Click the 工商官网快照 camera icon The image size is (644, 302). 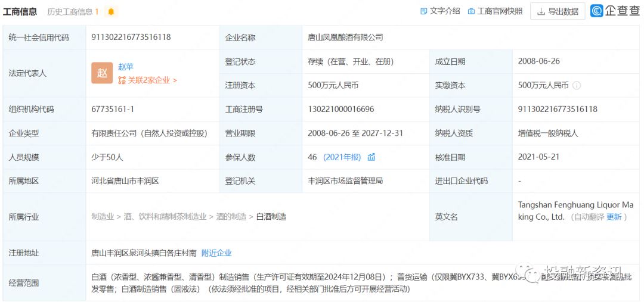click(x=471, y=11)
